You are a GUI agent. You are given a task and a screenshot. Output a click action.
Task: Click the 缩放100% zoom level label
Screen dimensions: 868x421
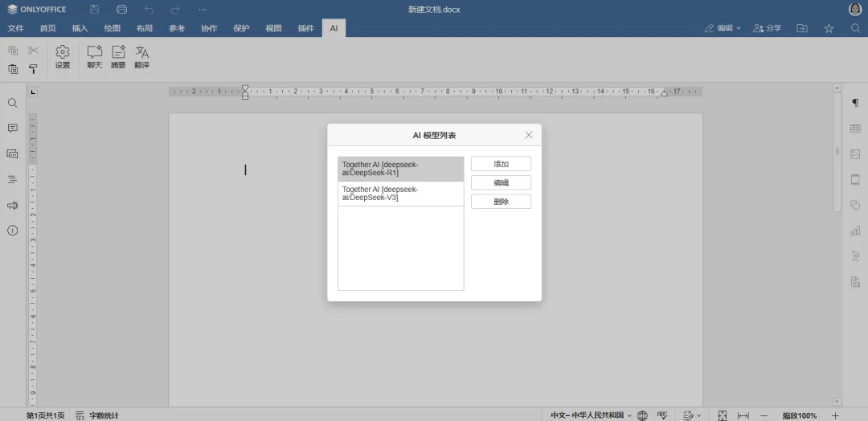tap(800, 415)
